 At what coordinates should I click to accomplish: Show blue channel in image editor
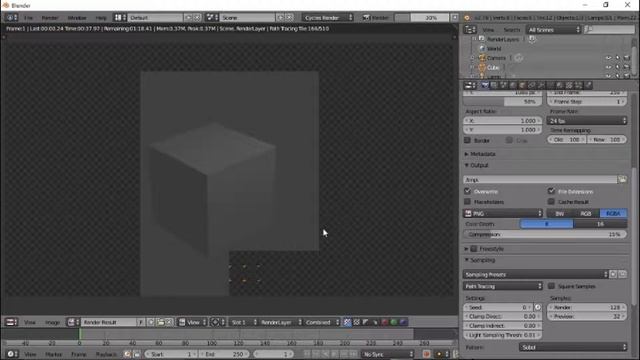pyautogui.click(x=403, y=322)
